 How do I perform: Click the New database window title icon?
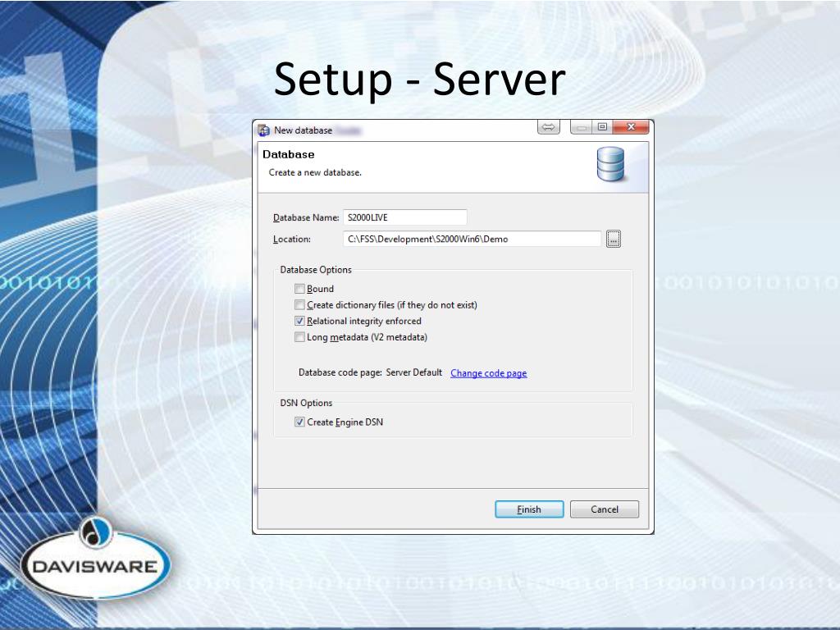point(263,130)
